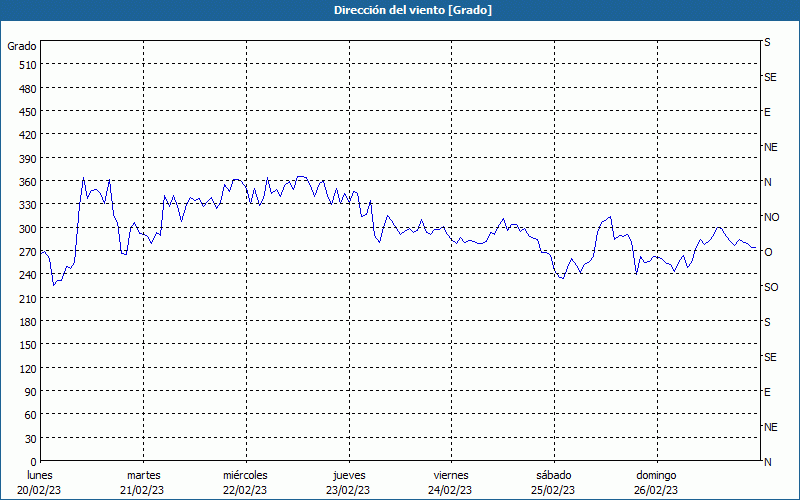Select the date 20/02/23
This screenshot has width=800, height=500.
[x=39, y=490]
